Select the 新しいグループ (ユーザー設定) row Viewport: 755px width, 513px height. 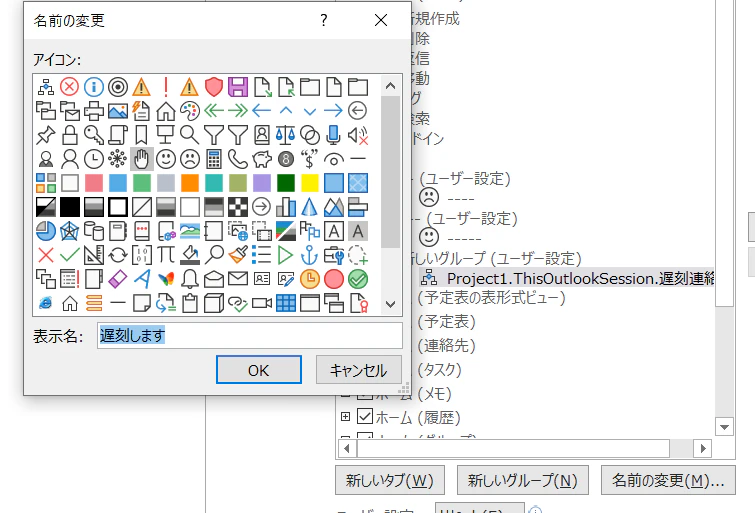(497, 259)
